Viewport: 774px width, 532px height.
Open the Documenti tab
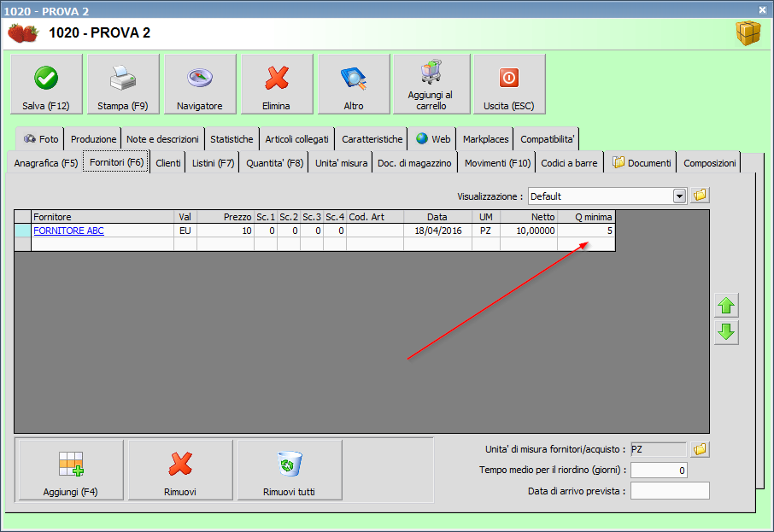(642, 163)
